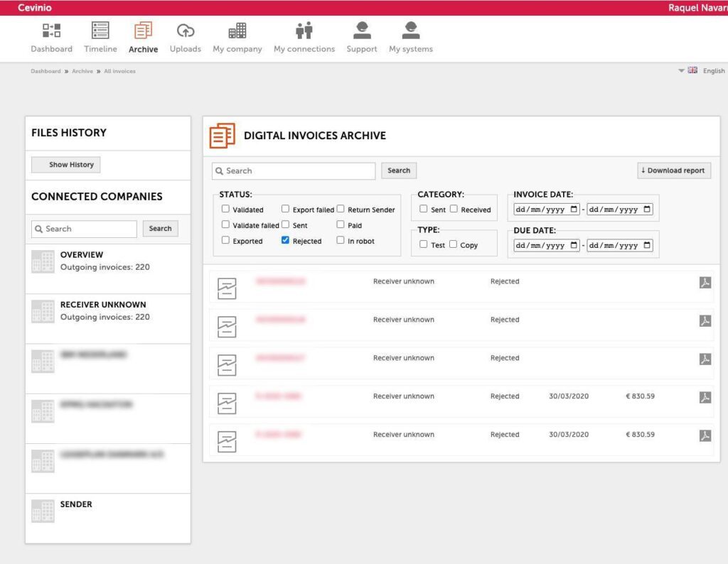Screen dimensions: 728x564
Task: Open Support headset icon
Action: pos(362,31)
